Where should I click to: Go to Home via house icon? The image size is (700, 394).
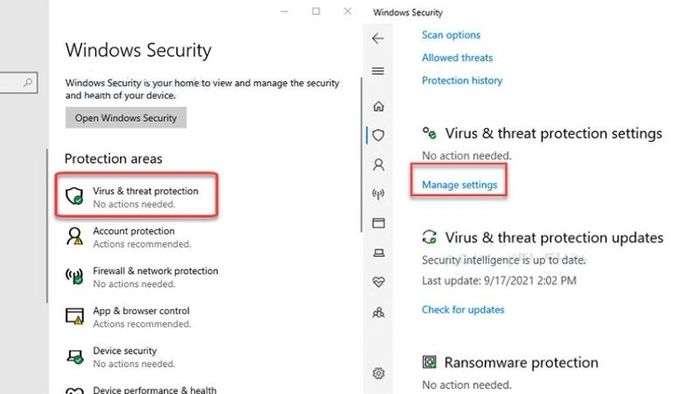(378, 106)
